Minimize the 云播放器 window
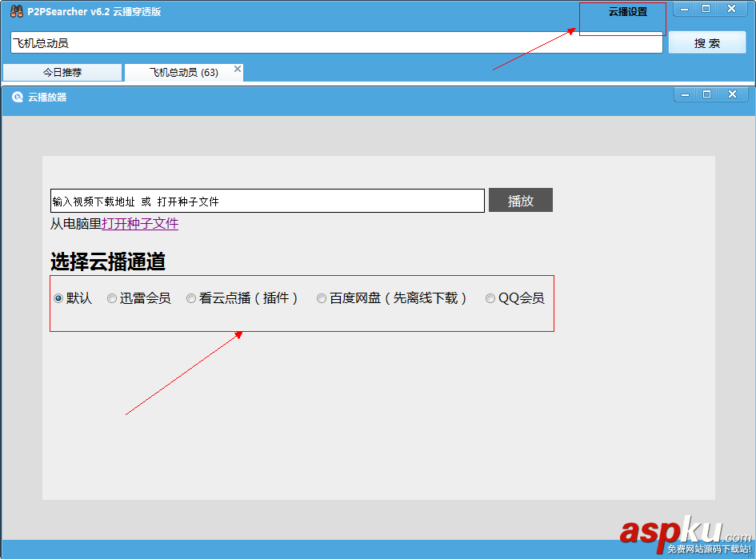The height and width of the screenshot is (559, 756). coord(685,94)
